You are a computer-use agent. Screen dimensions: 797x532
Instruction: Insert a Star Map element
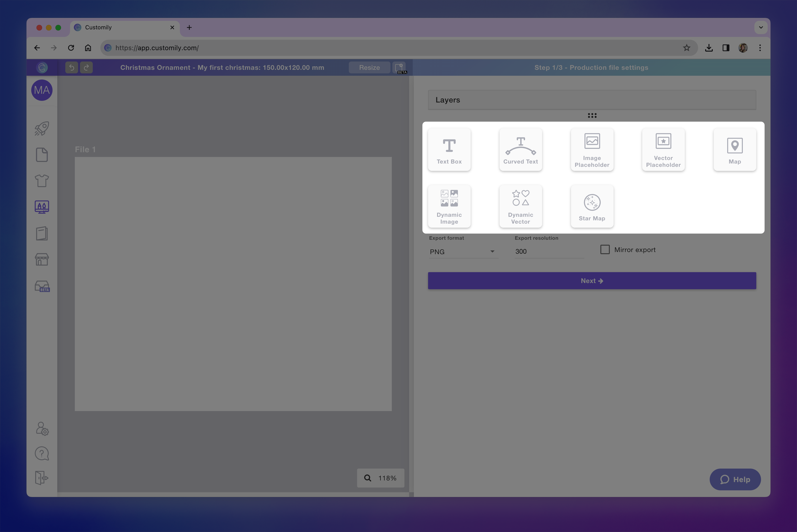592,206
